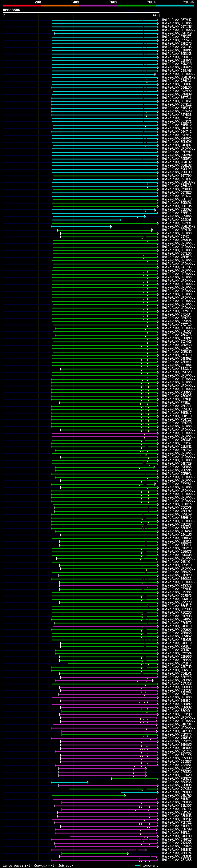Select hit UniRef100_Q5Z6P9
The height and width of the screenshot is (868, 197).
pyautogui.click(x=176, y=111)
